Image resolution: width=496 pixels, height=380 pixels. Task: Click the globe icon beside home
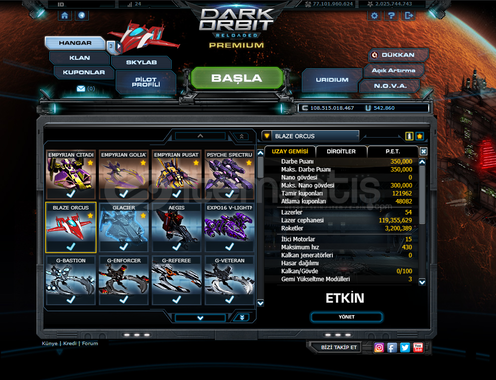click(82, 16)
